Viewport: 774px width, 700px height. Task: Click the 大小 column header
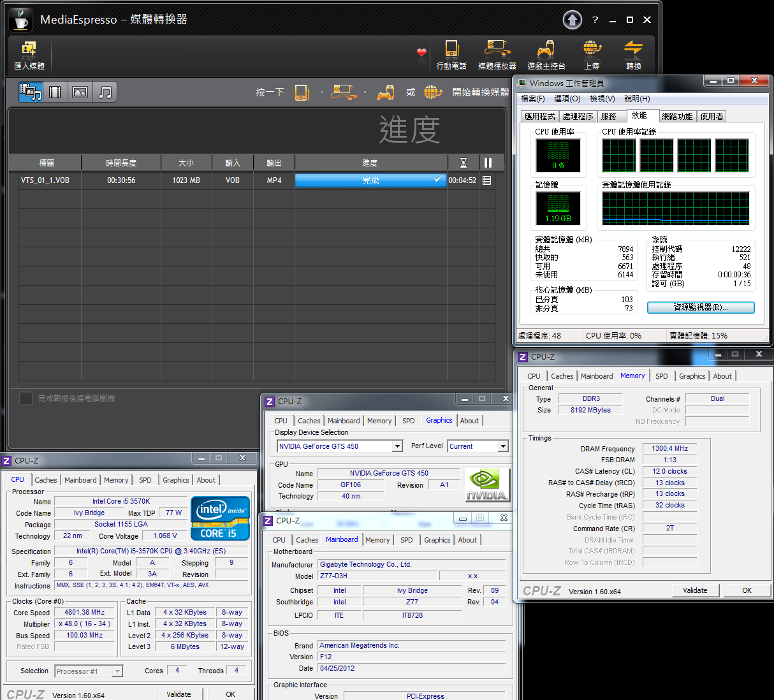pyautogui.click(x=186, y=163)
